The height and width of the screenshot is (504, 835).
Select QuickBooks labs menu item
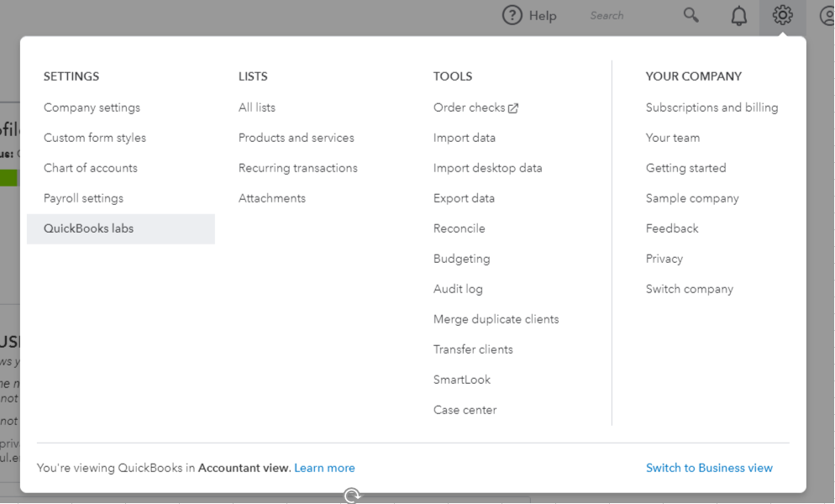tap(88, 228)
